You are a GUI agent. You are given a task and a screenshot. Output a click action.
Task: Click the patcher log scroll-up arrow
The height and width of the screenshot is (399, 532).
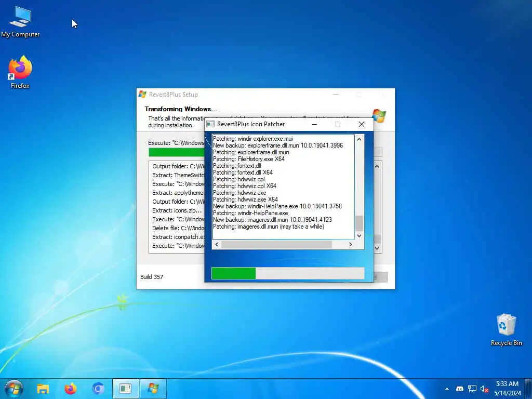click(x=359, y=139)
